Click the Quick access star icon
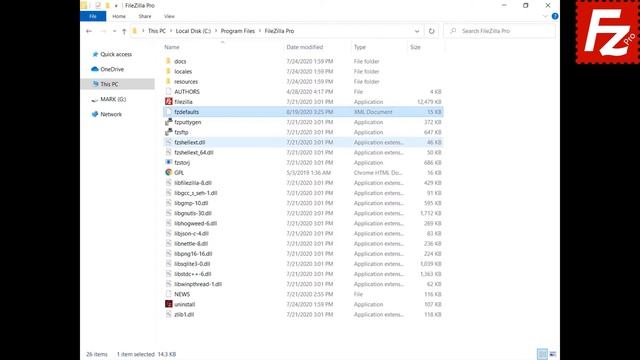The width and height of the screenshot is (640, 360). pos(95,54)
